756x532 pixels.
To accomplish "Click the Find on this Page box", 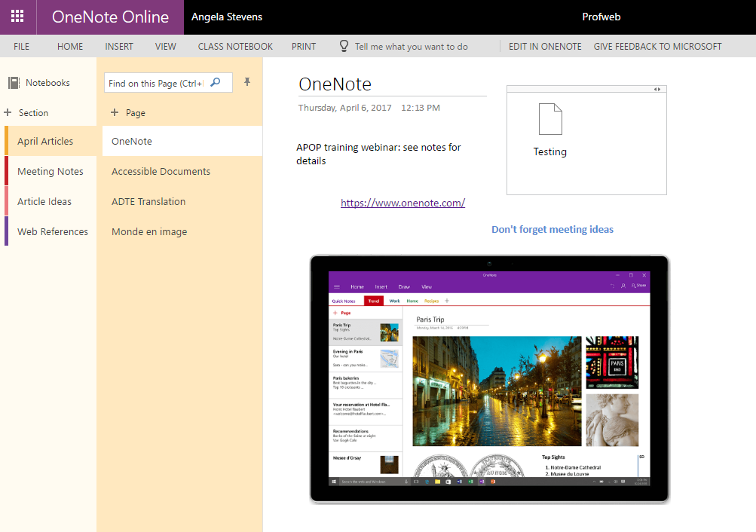I will 168,83.
